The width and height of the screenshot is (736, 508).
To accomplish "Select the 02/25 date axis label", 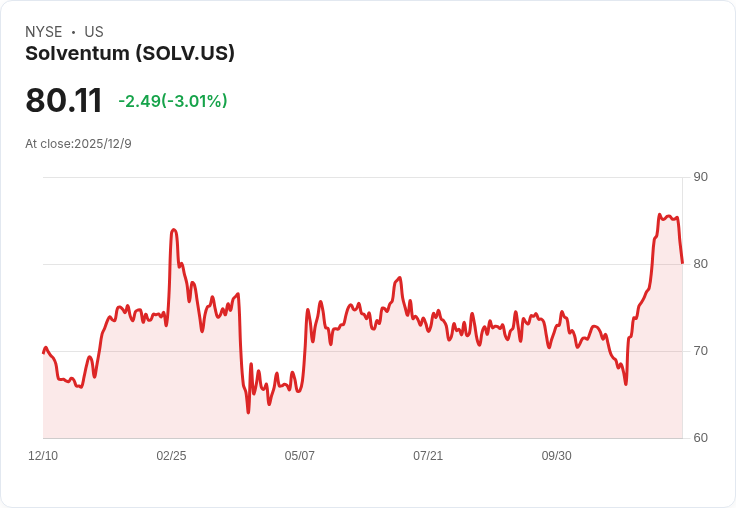I will (x=171, y=455).
